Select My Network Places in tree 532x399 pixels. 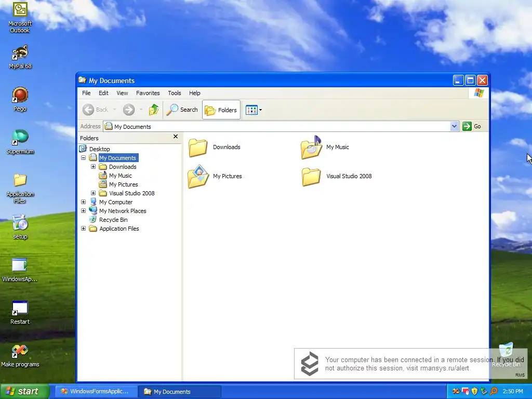pyautogui.click(x=123, y=211)
